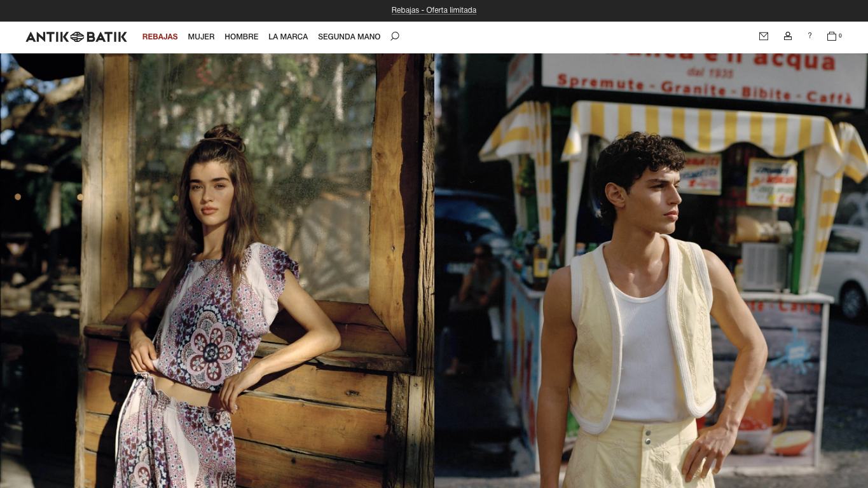The height and width of the screenshot is (488, 868).
Task: Open the REBAJAS menu item
Action: point(160,37)
